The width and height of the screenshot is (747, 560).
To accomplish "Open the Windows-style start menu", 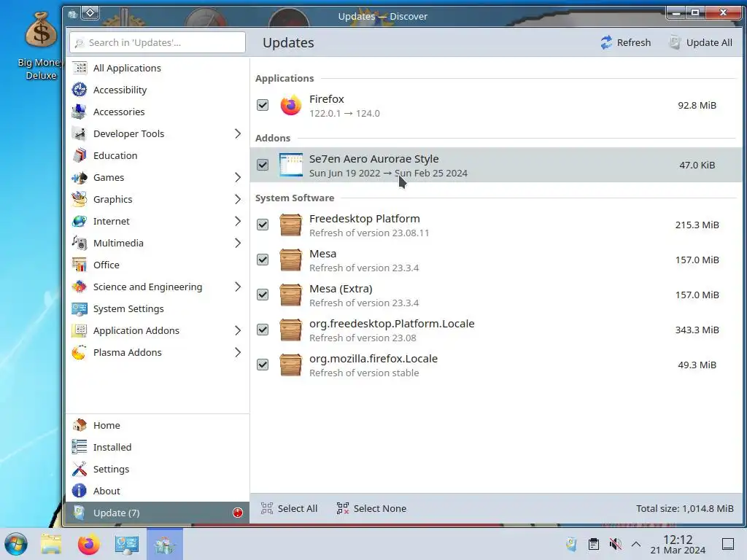I will click(x=16, y=544).
